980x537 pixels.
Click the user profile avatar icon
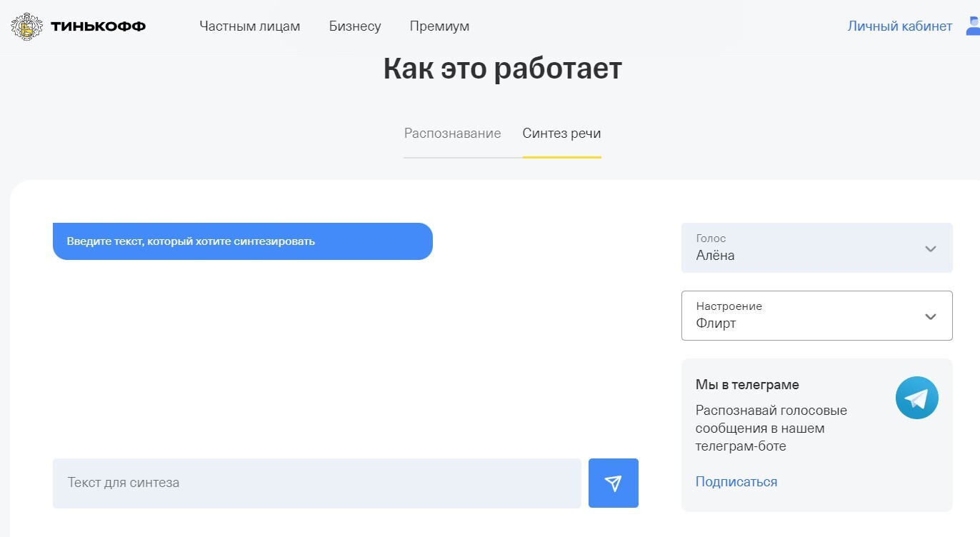(x=973, y=26)
